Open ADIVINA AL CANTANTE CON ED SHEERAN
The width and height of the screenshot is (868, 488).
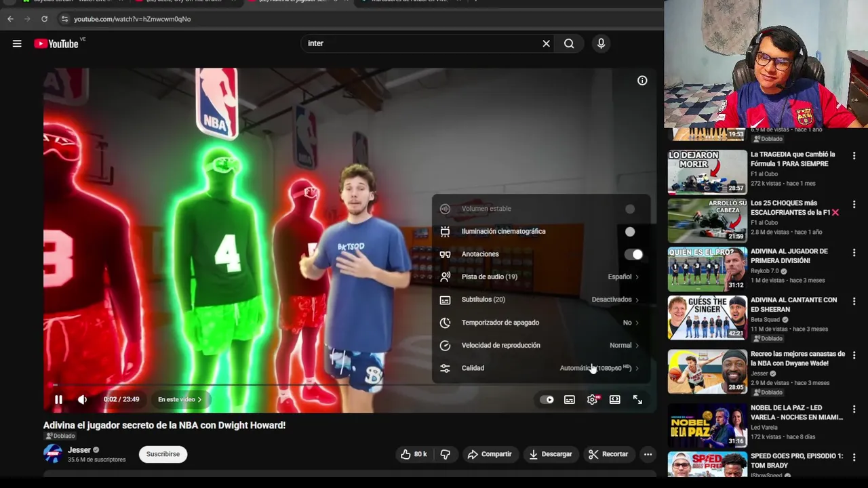pyautogui.click(x=793, y=304)
